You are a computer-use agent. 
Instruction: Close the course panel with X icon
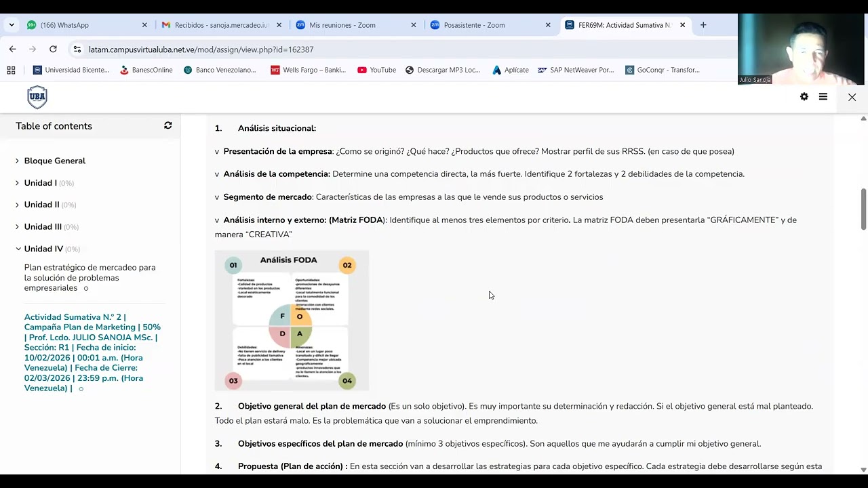tap(852, 97)
